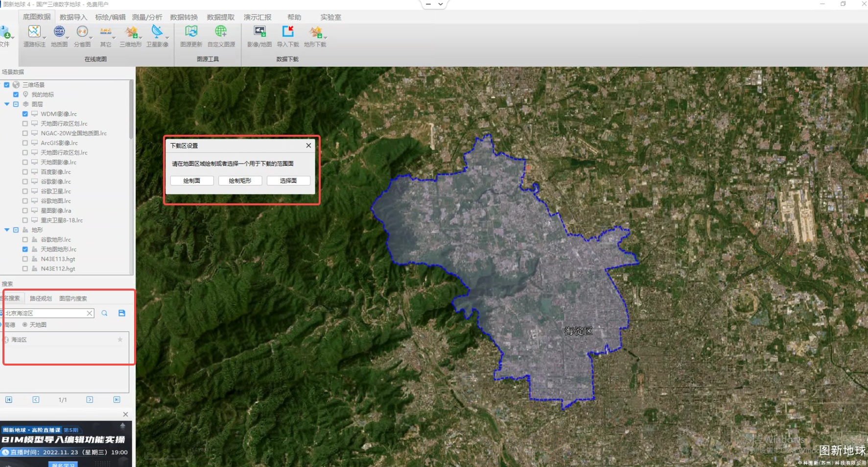Click the 绘制面 button

pyautogui.click(x=192, y=181)
